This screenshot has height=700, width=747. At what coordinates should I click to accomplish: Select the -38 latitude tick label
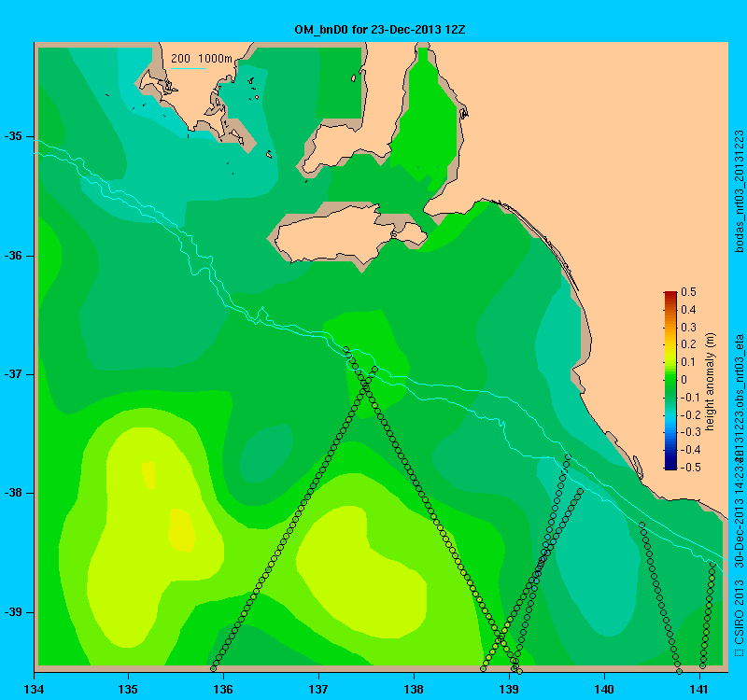point(13,493)
